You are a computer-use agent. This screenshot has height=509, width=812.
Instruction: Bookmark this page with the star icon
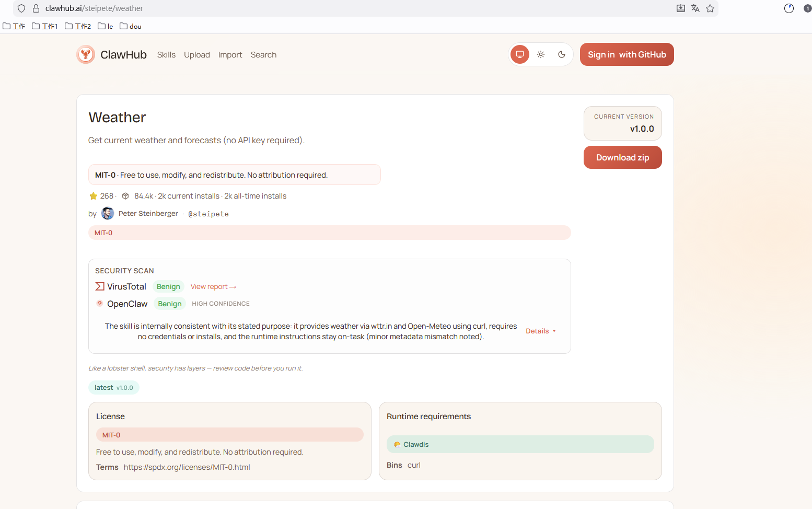710,8
